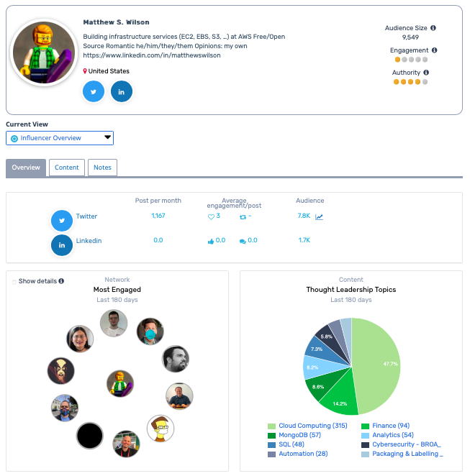The width and height of the screenshot is (470, 476).
Task: Click the LinkedIn icon under the profile bio
Action: [122, 91]
